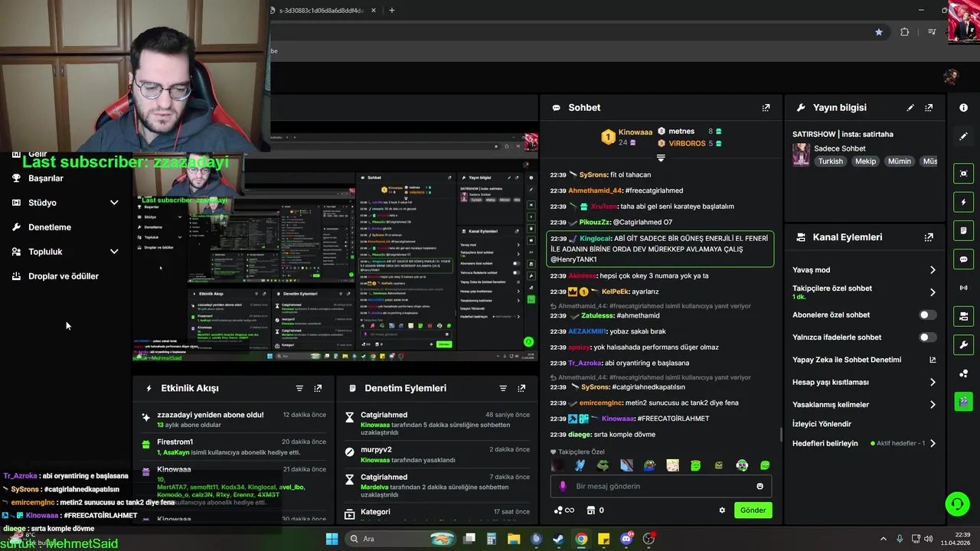Open Yapay Zeka ile Sohbet Denetimi
The image size is (980, 551).
pyautogui.click(x=864, y=360)
